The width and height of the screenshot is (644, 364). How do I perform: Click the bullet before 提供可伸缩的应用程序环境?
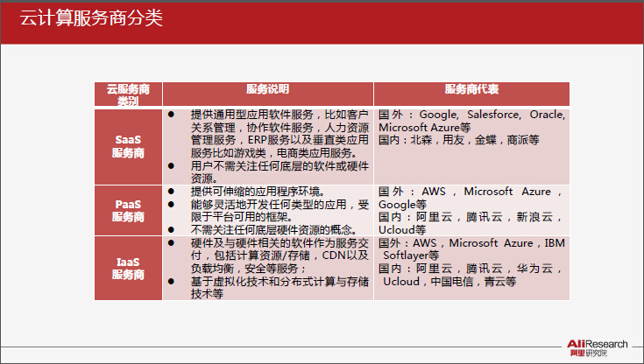pos(172,191)
